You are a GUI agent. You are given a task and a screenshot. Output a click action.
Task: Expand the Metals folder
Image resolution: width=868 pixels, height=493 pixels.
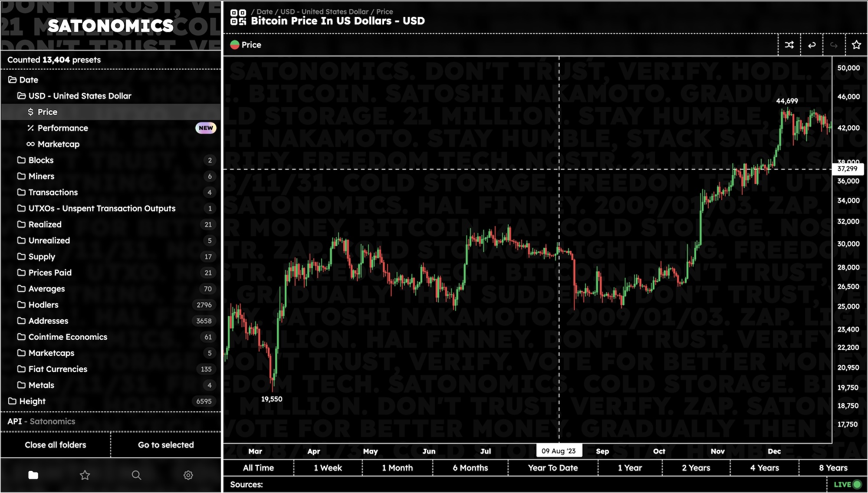click(x=111, y=385)
